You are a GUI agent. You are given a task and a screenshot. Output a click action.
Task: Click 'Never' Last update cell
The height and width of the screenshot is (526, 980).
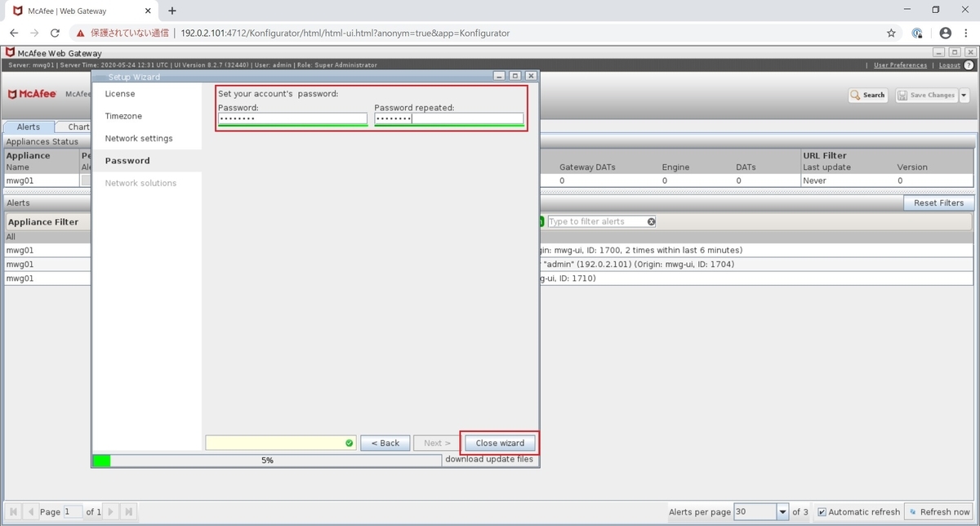[814, 181]
